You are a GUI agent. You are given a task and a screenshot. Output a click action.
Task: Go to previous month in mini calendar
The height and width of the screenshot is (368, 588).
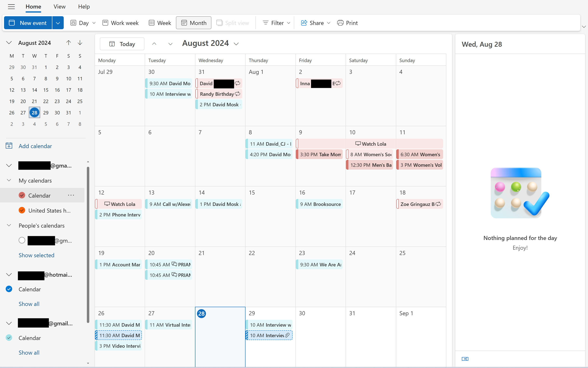pyautogui.click(x=68, y=43)
